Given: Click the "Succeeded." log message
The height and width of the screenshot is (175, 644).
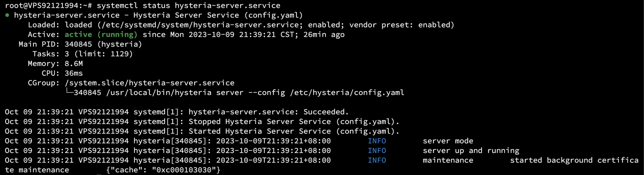Looking at the screenshot, I should (x=326, y=112).
